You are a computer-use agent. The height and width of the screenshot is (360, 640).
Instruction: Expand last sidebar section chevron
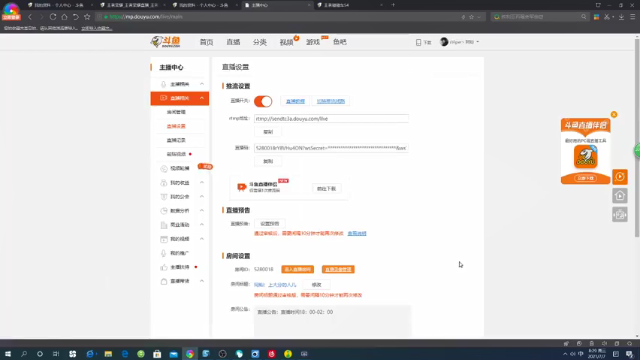coord(202,281)
